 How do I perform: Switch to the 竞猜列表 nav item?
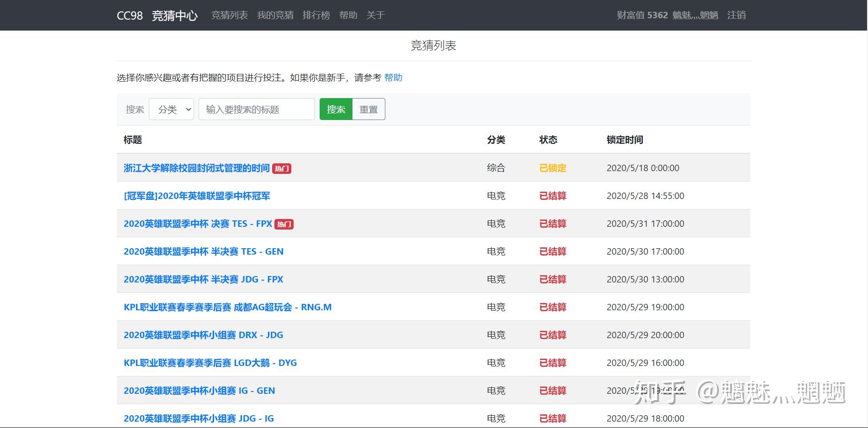click(x=229, y=15)
